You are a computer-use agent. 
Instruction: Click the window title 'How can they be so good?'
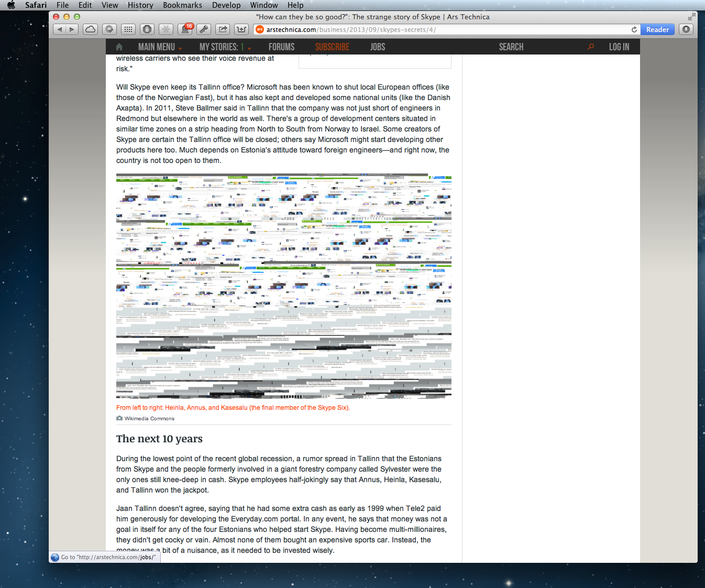click(373, 17)
